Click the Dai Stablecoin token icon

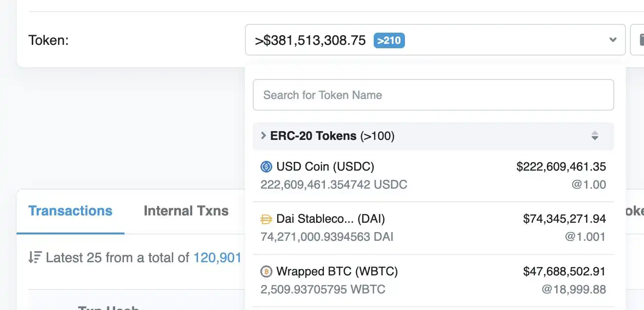point(266,219)
